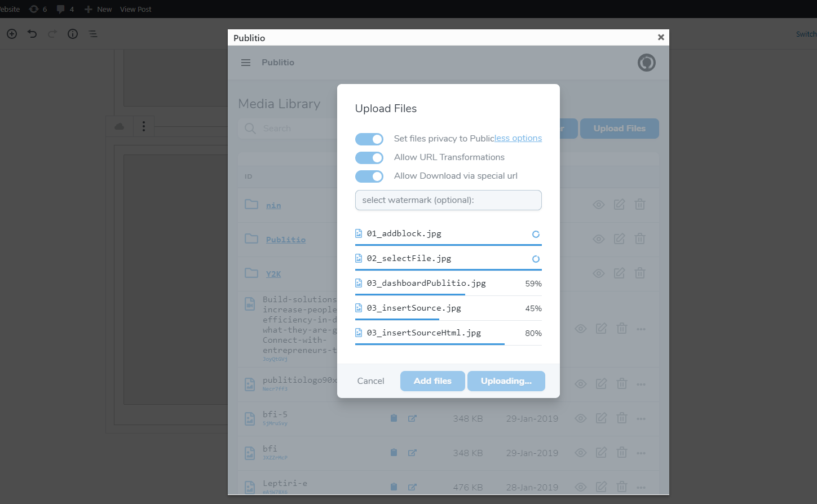View the Publitio folder via eye icon
The height and width of the screenshot is (504, 817).
click(x=599, y=239)
